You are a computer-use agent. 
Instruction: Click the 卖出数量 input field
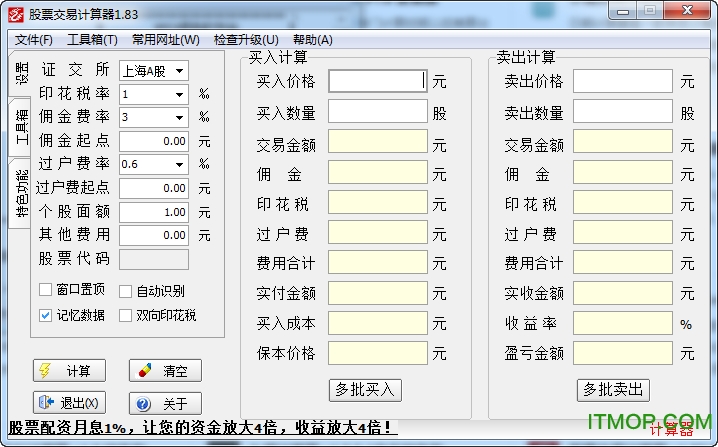624,113
